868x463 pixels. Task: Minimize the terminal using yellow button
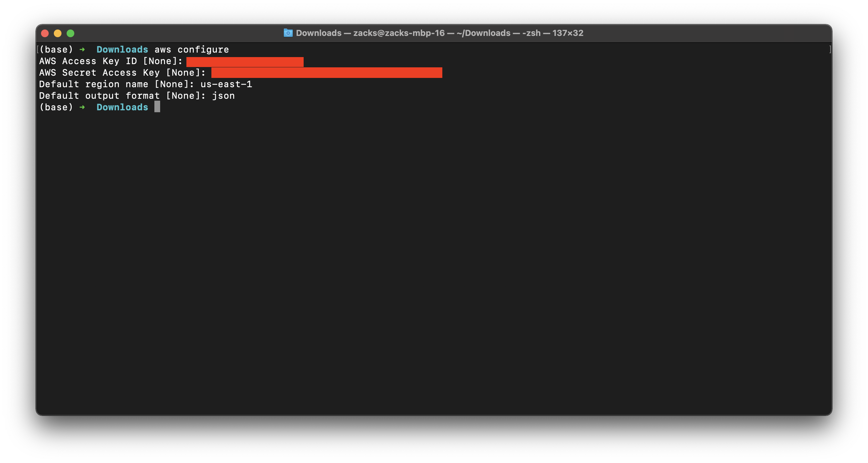point(58,33)
